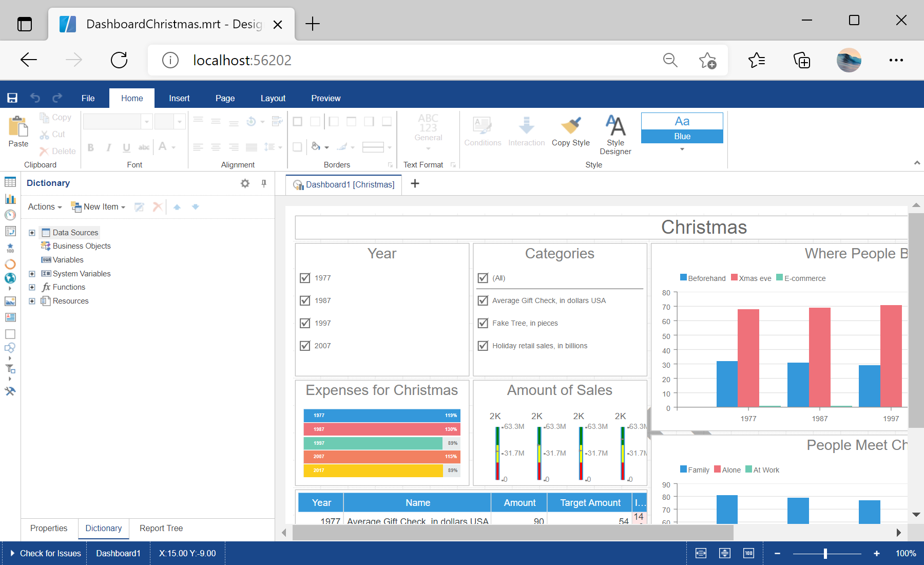This screenshot has width=924, height=565.
Task: Select the Progress ring icon in sidebar
Action: (x=10, y=265)
